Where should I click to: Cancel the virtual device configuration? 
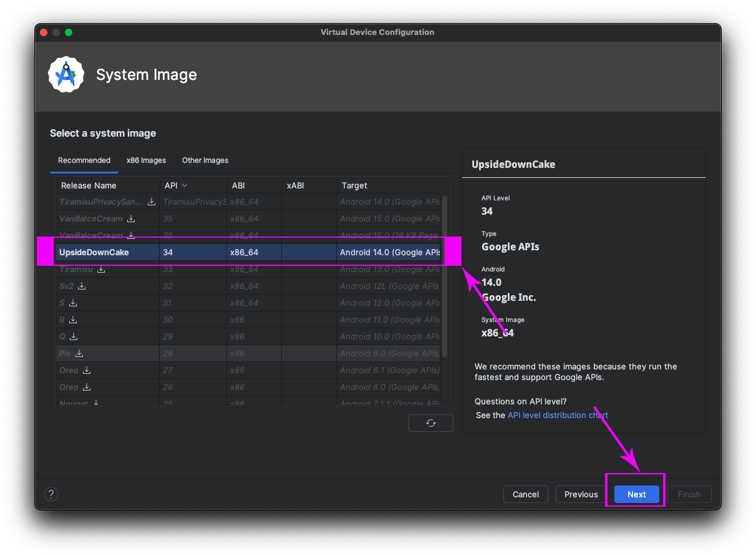pyautogui.click(x=526, y=494)
